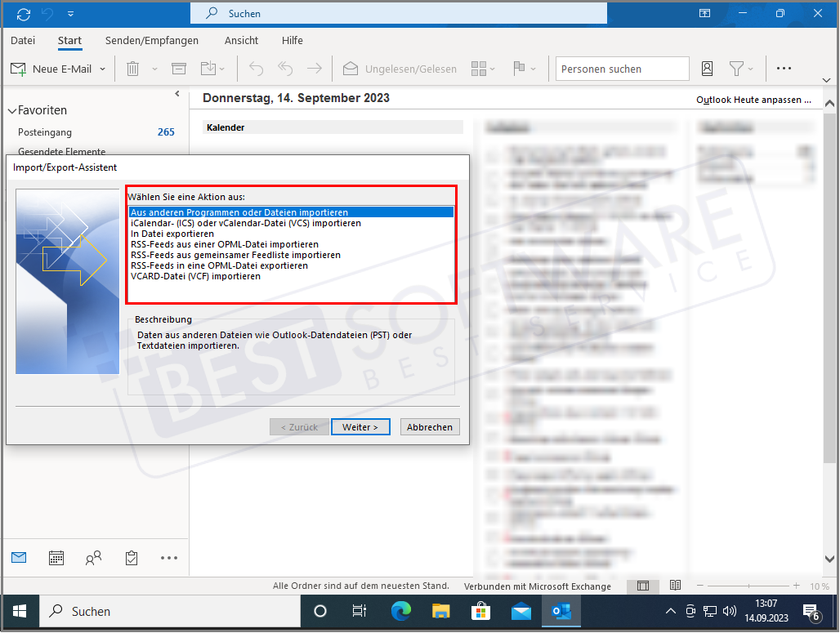The width and height of the screenshot is (840, 633).
Task: Click the Elemente löschen trash icon
Action: [x=132, y=69]
